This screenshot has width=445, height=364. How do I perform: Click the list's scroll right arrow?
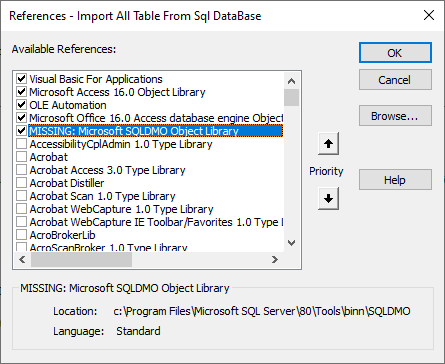pyautogui.click(x=274, y=259)
